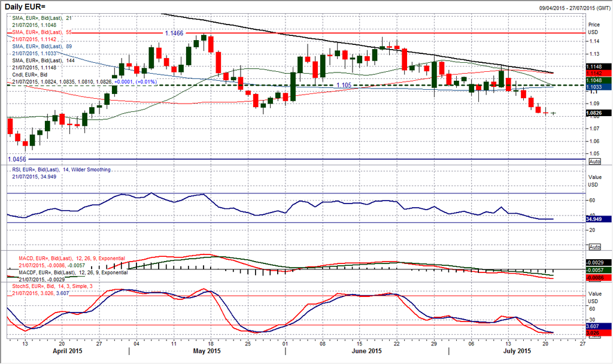
Task: Select the 'MACD, EUR=, Bid(Last)' legend entry
Action: point(72,259)
